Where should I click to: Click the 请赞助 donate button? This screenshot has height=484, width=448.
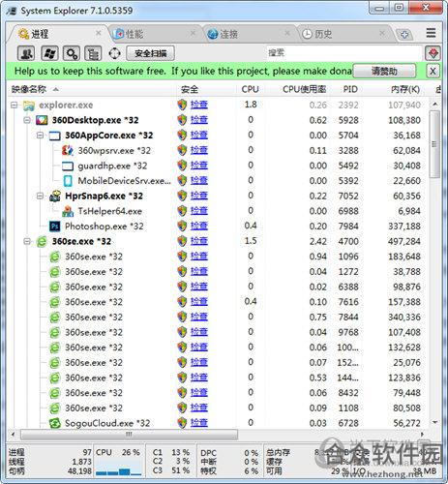pos(384,71)
